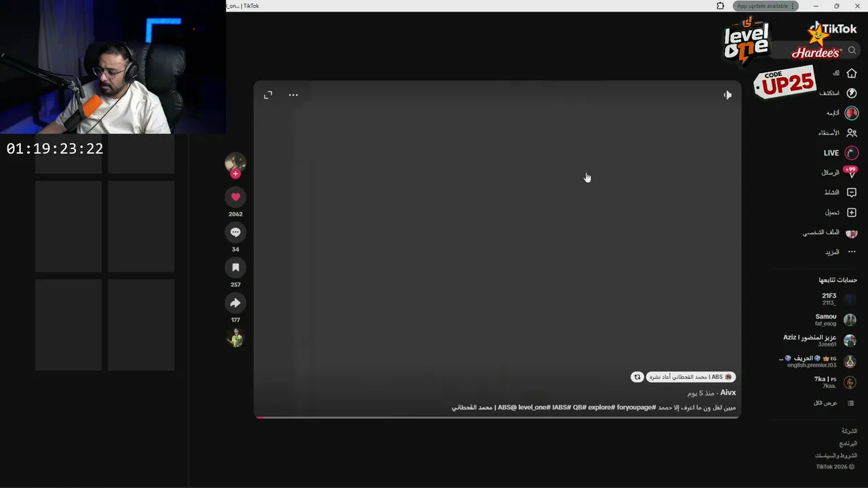Click the App update available button
Viewport: 868px width, 488px height.
[766, 6]
